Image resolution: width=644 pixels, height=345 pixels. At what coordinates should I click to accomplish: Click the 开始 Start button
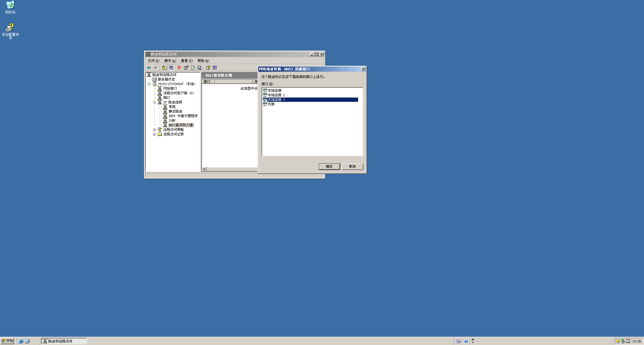coord(7,341)
